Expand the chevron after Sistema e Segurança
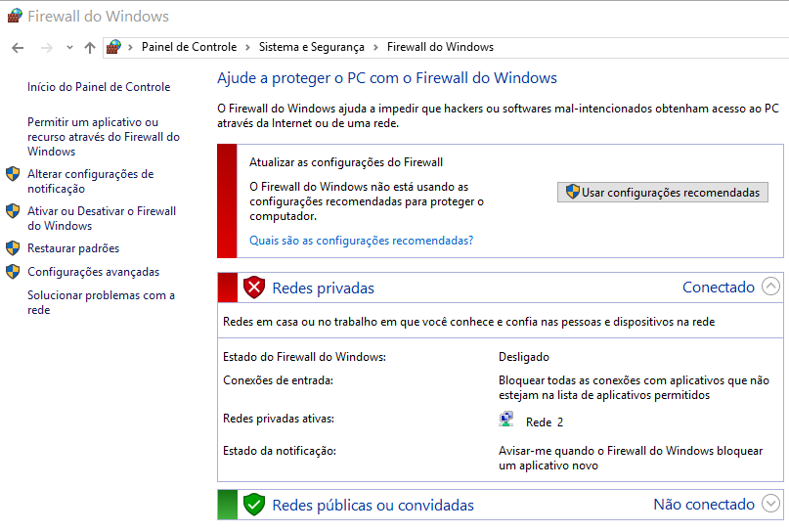 pos(375,47)
